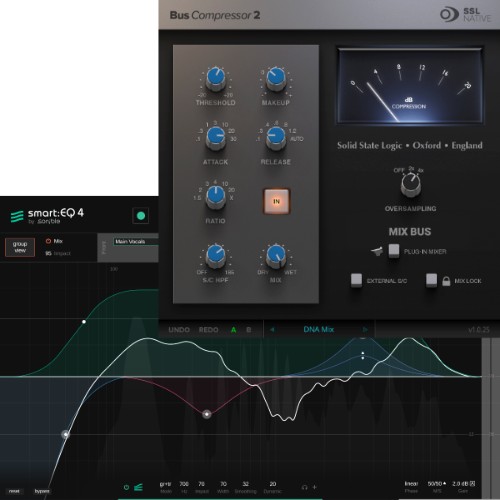Enable External S/C switch
Viewport: 500px width, 500px height.
[x=356, y=280]
